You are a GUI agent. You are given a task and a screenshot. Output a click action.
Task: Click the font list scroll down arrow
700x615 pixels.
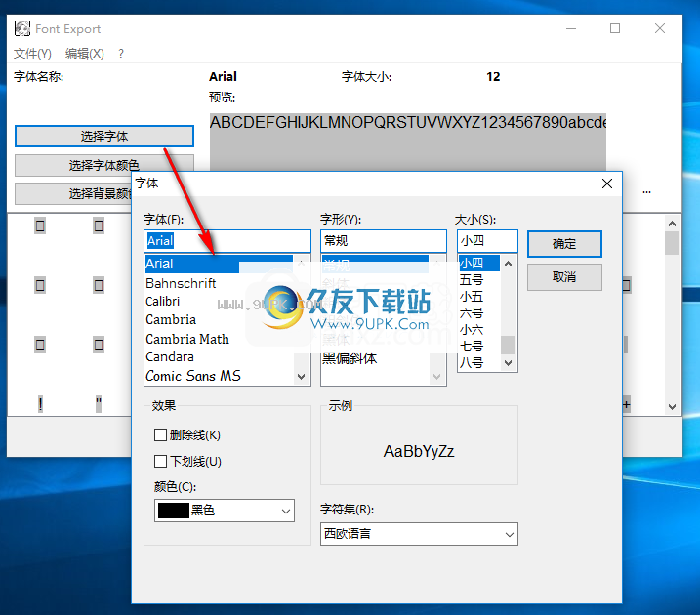point(302,377)
